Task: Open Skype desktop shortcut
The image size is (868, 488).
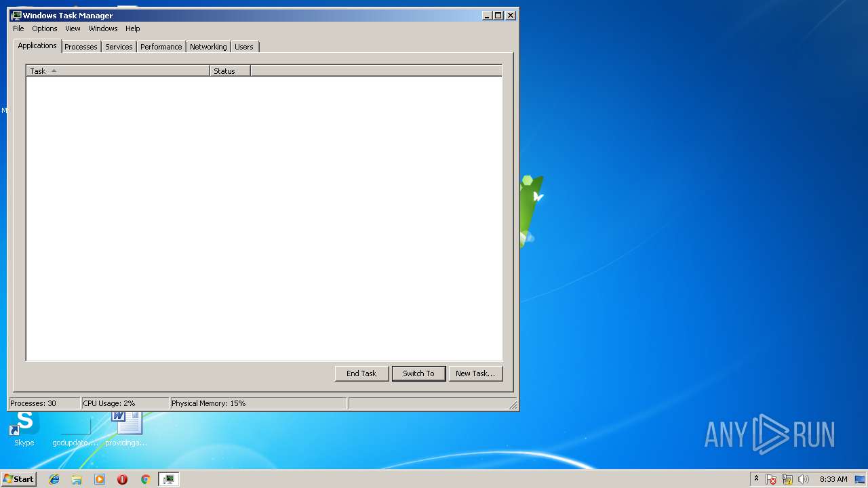Action: pyautogui.click(x=24, y=428)
